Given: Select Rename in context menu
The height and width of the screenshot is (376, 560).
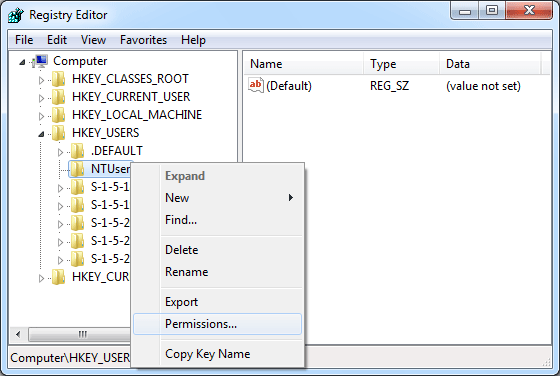Looking at the screenshot, I should [218, 272].
